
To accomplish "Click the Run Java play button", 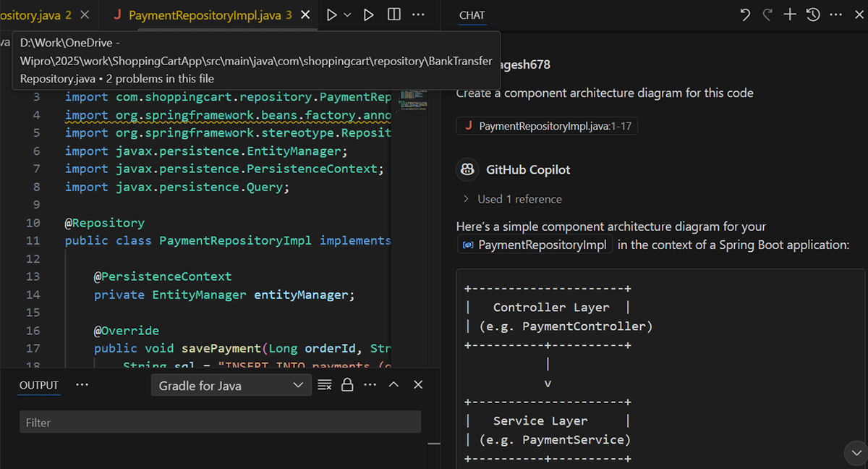I will 332,14.
